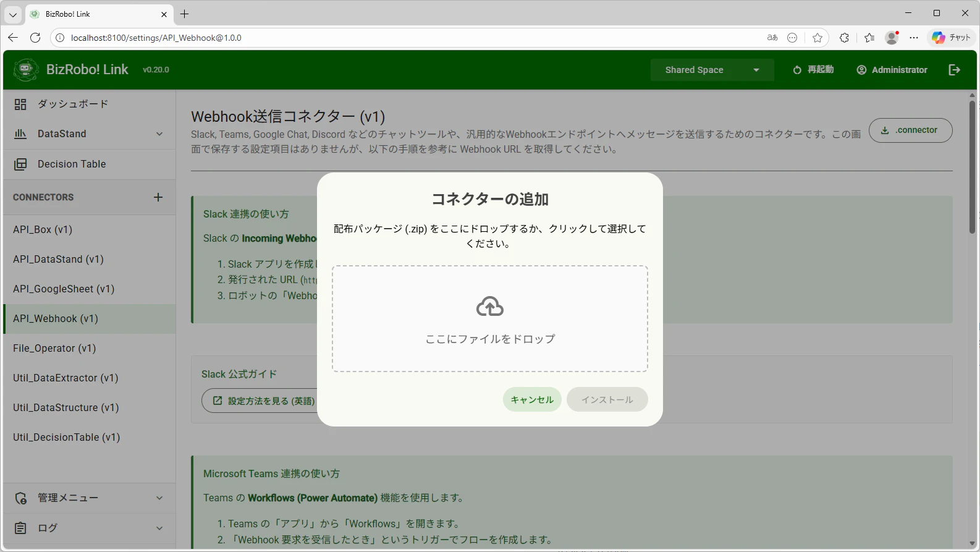This screenshot has height=552, width=980.
Task: Select the File_Operator (v1) connector
Action: click(90, 349)
